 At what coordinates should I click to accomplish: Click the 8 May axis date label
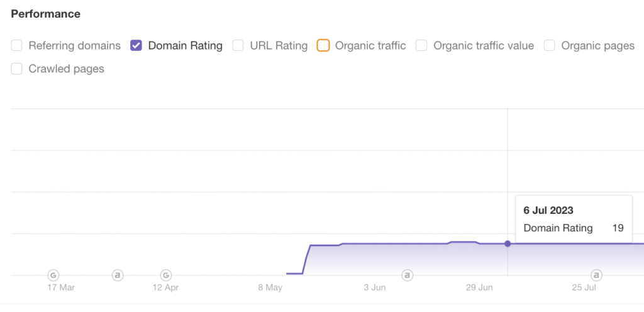coord(270,288)
